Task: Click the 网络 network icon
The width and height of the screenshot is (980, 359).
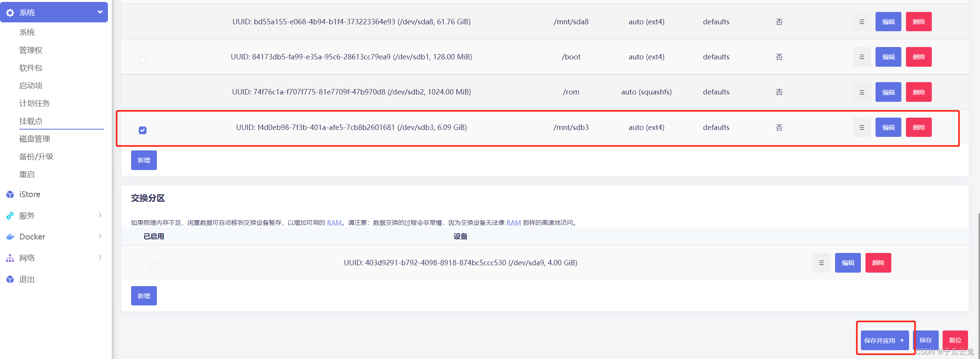Action: pos(10,258)
